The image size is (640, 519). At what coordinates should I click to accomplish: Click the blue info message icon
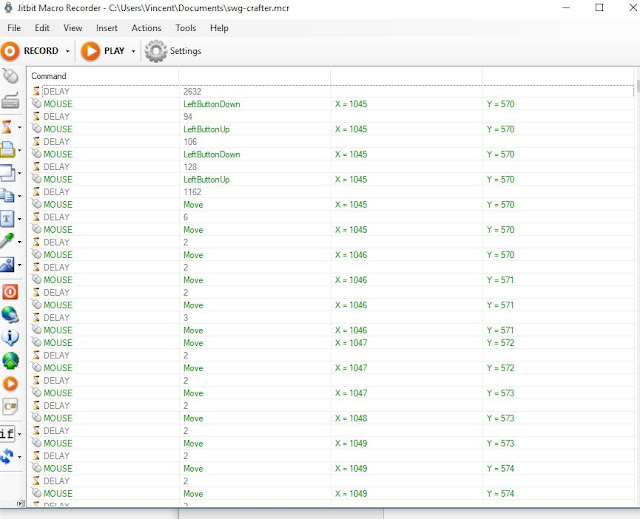pyautogui.click(x=10, y=338)
